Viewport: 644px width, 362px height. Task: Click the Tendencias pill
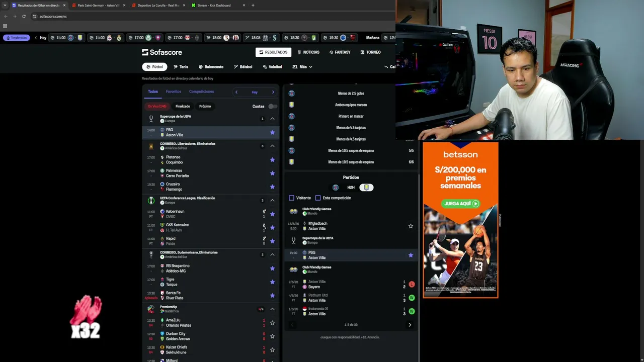pos(17,38)
